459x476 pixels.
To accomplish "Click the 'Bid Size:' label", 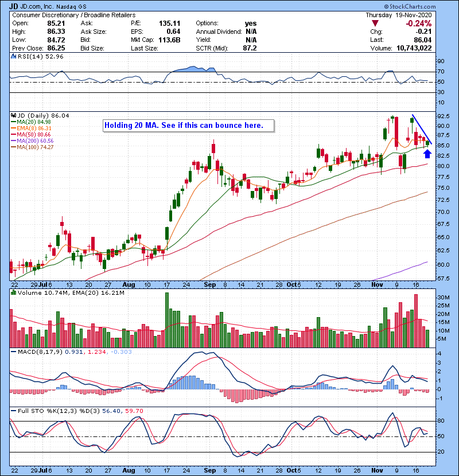I will click(x=92, y=48).
